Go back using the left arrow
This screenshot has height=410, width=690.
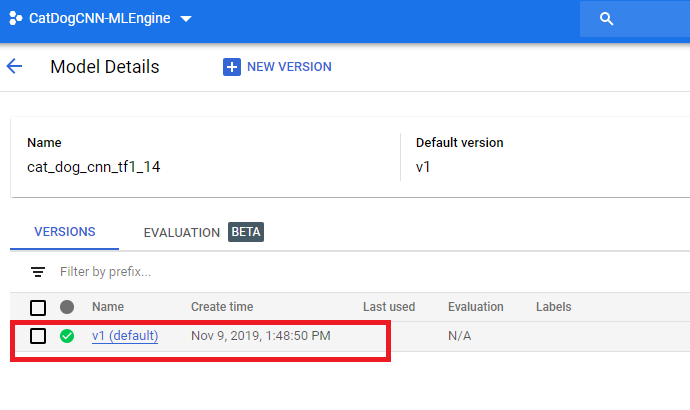click(14, 67)
